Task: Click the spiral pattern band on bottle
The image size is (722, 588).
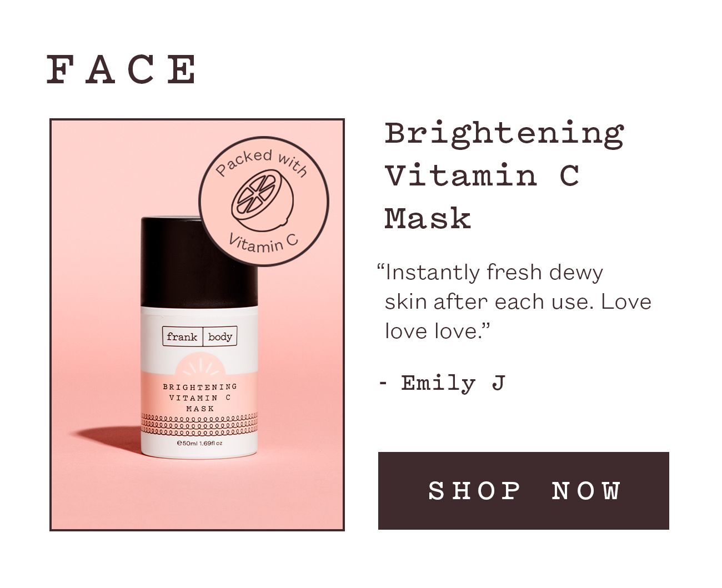Action: click(199, 424)
